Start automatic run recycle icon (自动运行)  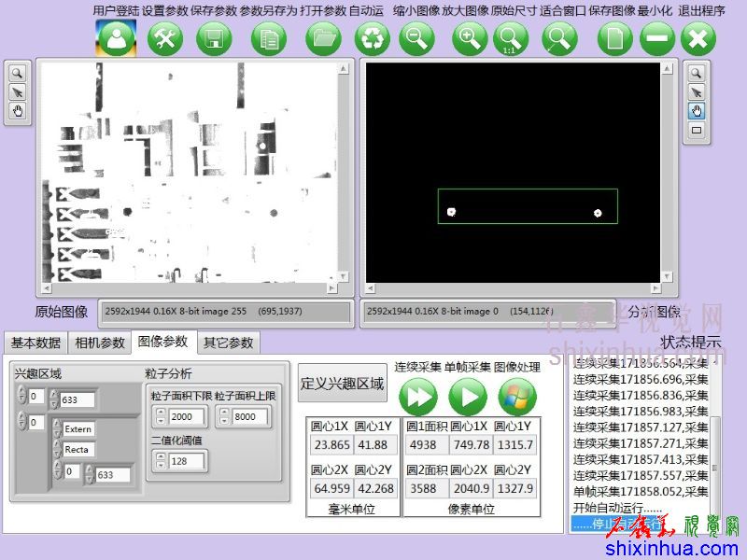(372, 39)
